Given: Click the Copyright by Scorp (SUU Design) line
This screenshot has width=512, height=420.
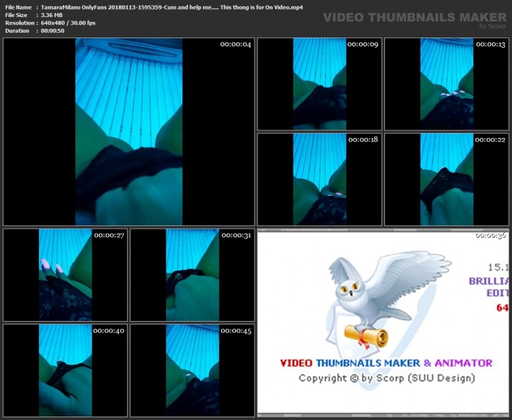Looking at the screenshot, I should (x=386, y=378).
